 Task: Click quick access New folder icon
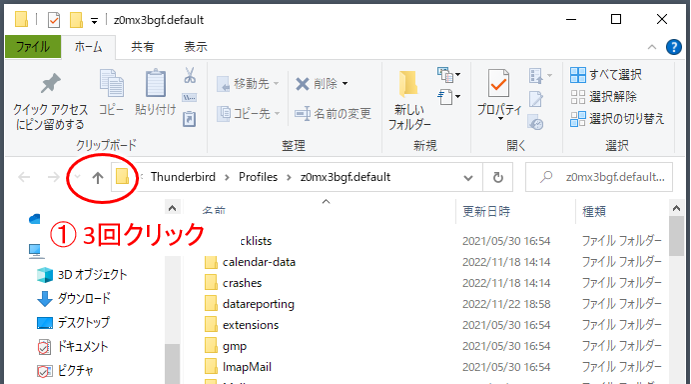[76, 19]
